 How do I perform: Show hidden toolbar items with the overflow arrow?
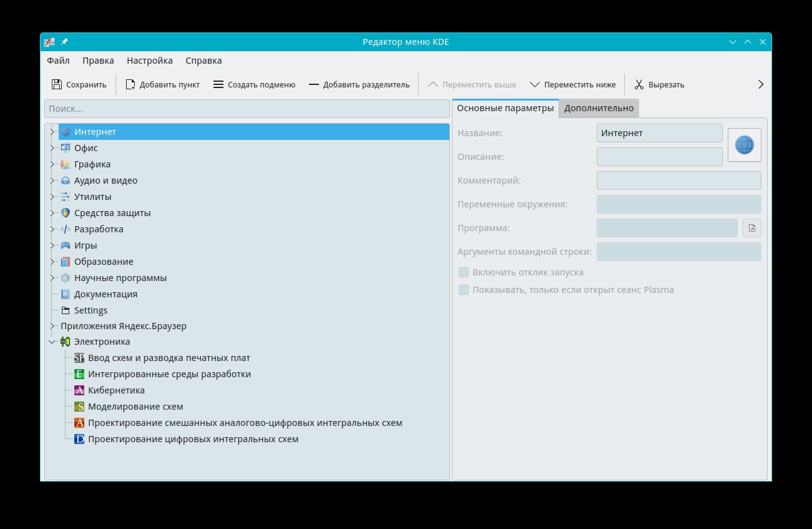tap(760, 84)
